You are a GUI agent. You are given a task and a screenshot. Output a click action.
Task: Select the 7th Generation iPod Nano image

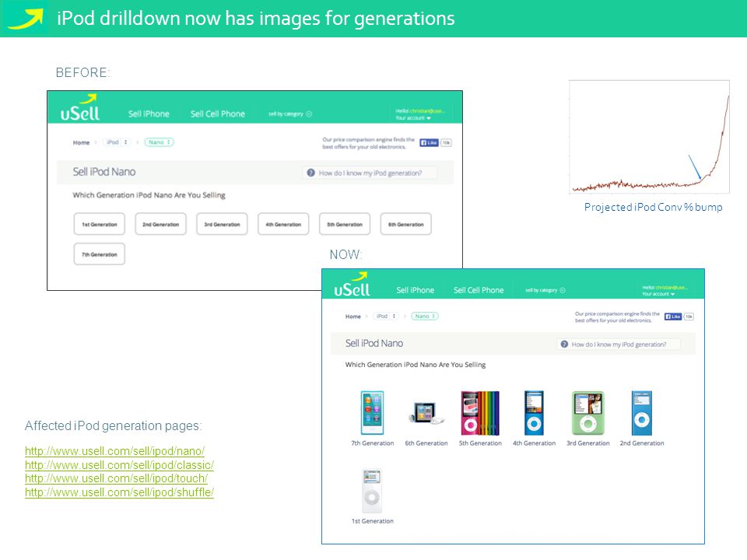(x=372, y=412)
